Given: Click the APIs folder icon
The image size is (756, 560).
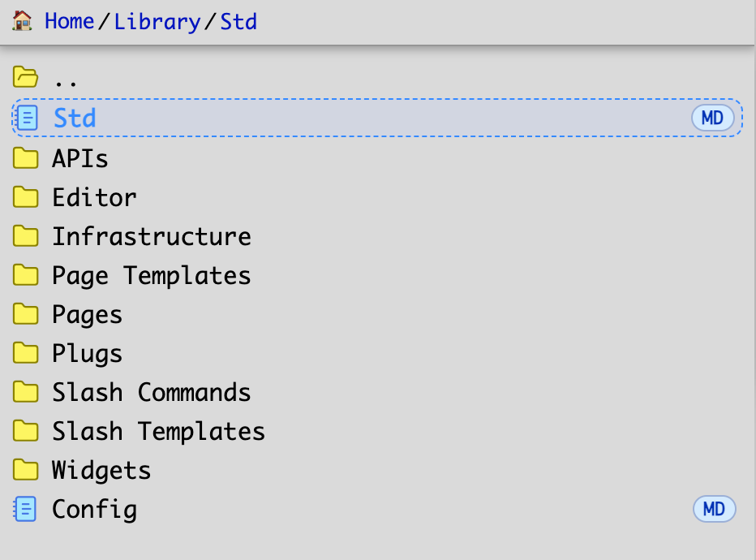Looking at the screenshot, I should tap(26, 158).
